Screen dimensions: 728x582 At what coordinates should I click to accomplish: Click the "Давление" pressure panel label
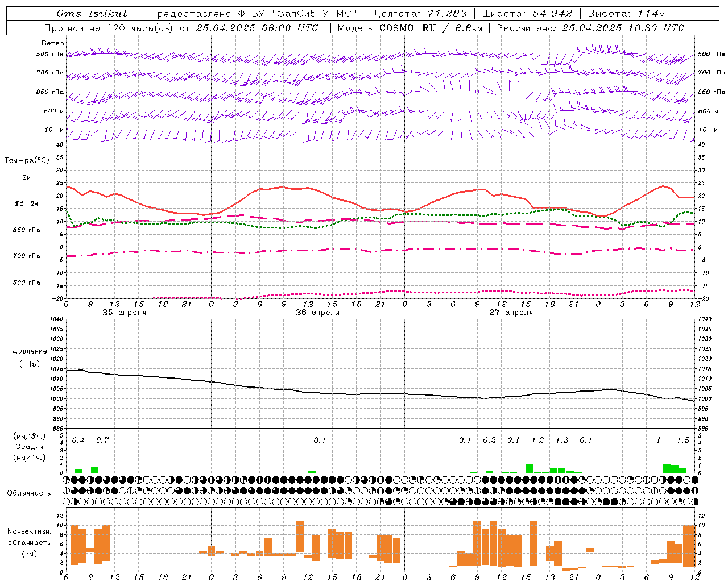[x=30, y=351]
